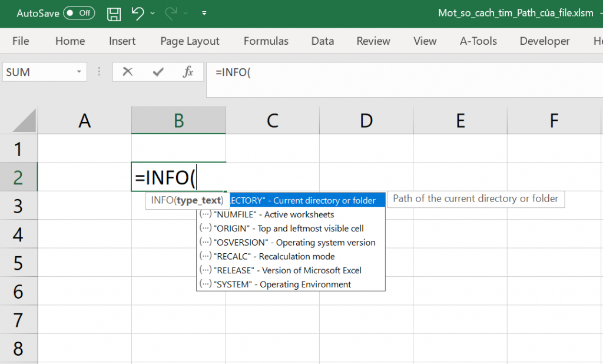Toggle the AutoSave switch
Screen dimensions: 603x364
coord(79,13)
